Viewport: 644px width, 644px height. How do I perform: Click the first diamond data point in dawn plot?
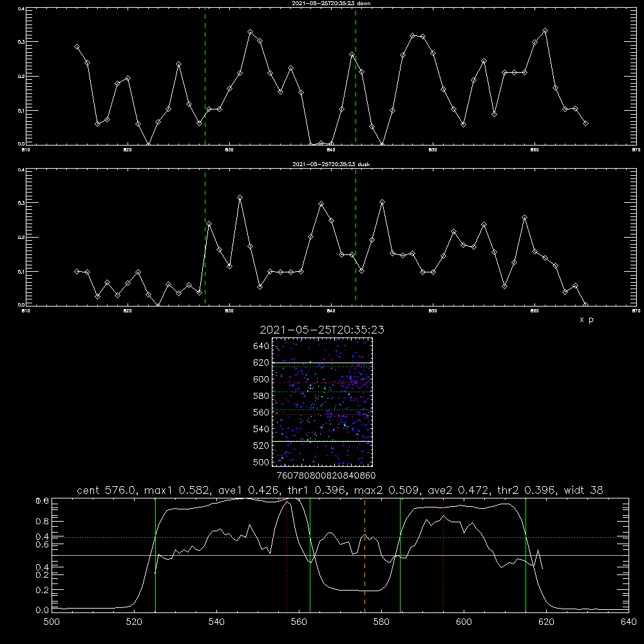coord(77,47)
